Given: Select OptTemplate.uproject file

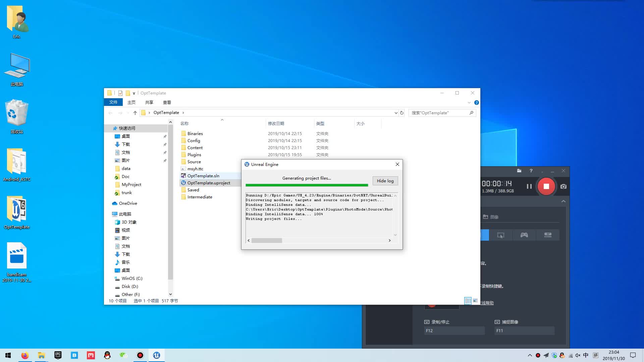Looking at the screenshot, I should tap(209, 183).
